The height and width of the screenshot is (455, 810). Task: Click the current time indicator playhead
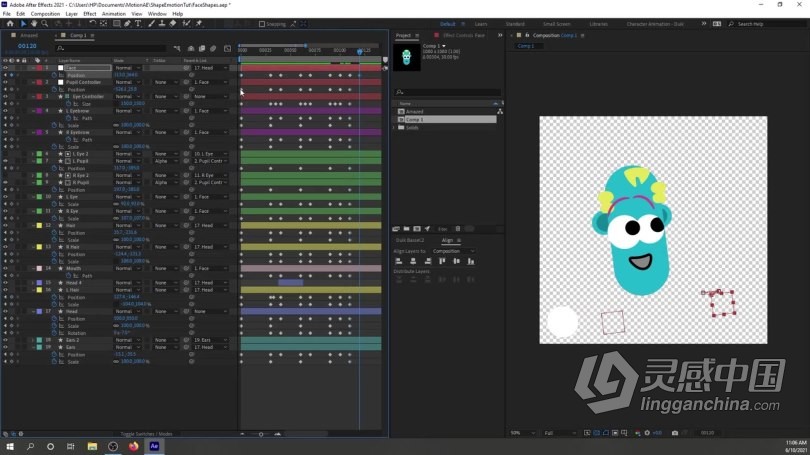tap(360, 52)
